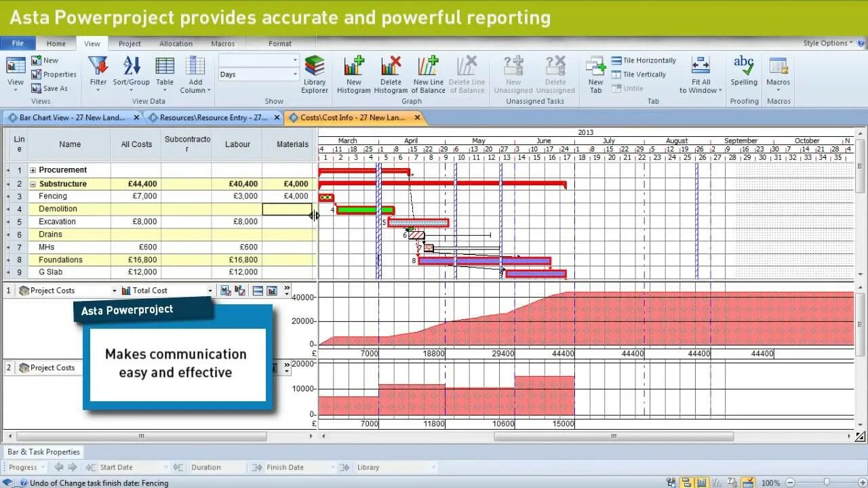Screen dimensions: 868x488
Task: Open the Days time unit dropdown
Action: 295,75
